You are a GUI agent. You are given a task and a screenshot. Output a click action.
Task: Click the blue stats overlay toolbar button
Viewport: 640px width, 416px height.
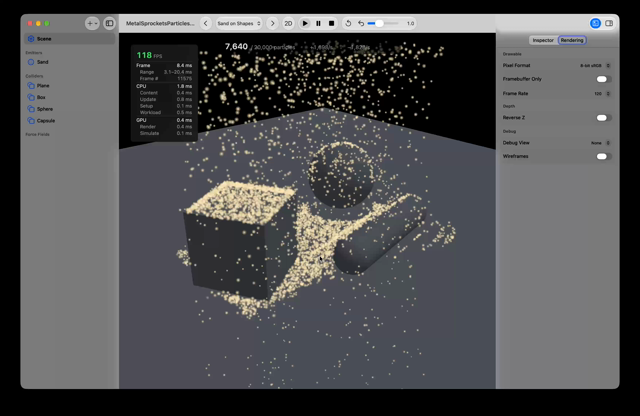point(596,23)
